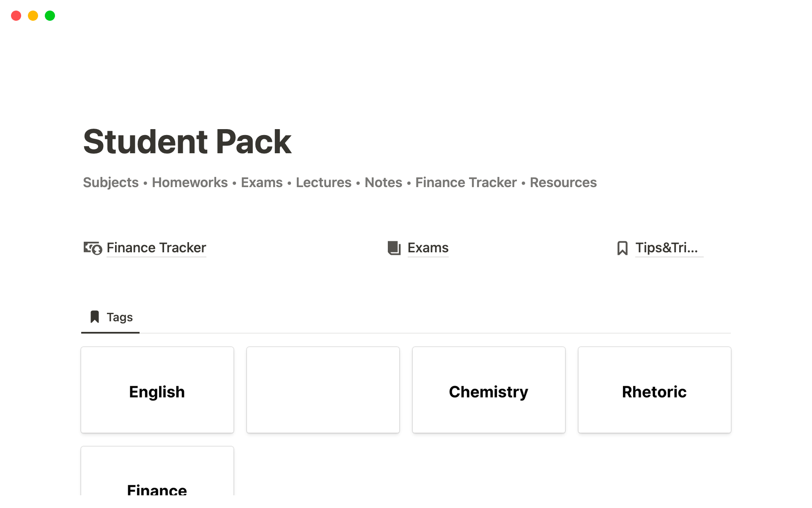Open the Finance subject card
Image resolution: width=812 pixels, height=508 pixels.
[x=157, y=474]
